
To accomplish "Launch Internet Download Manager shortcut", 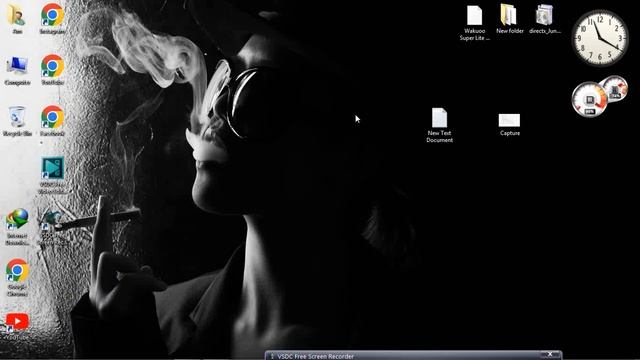I will (x=17, y=227).
